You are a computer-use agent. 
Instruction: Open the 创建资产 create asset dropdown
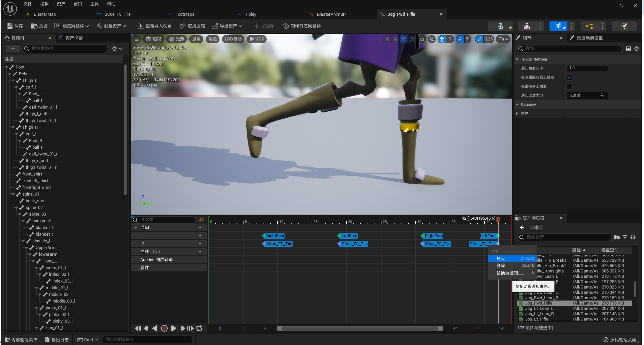tap(111, 26)
